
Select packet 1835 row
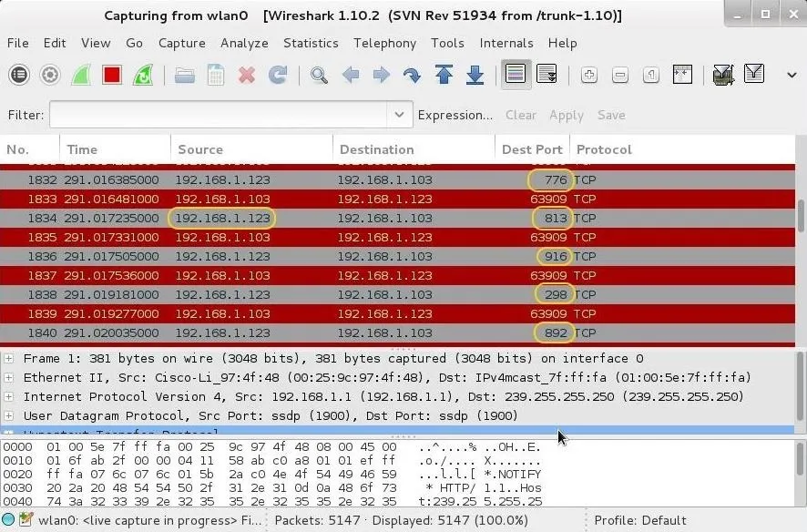pyautogui.click(x=397, y=238)
